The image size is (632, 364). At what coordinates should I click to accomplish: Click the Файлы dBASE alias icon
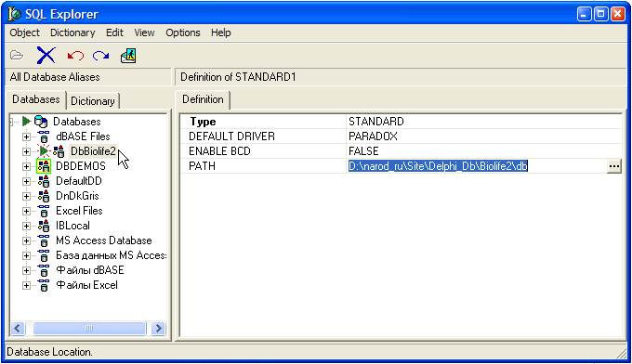(x=44, y=270)
